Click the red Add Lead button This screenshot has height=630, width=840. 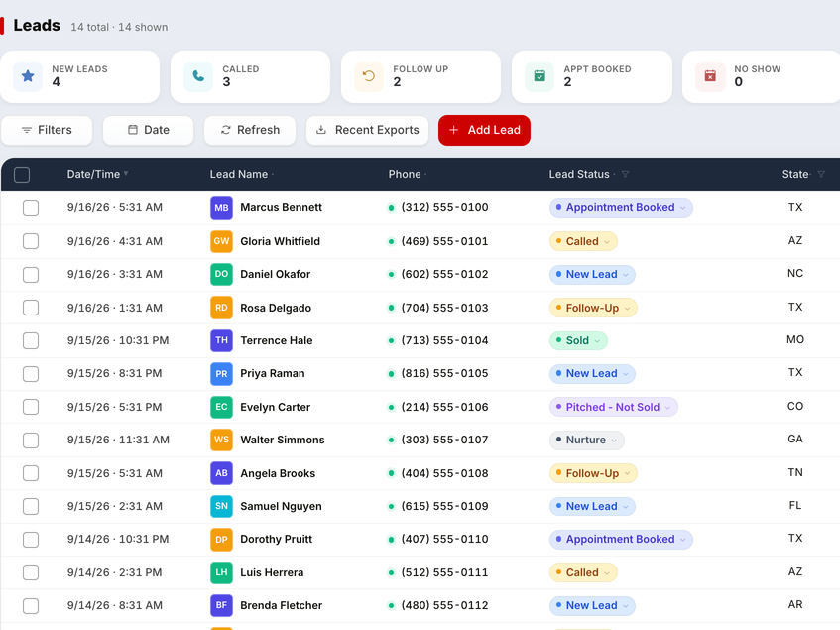484,130
